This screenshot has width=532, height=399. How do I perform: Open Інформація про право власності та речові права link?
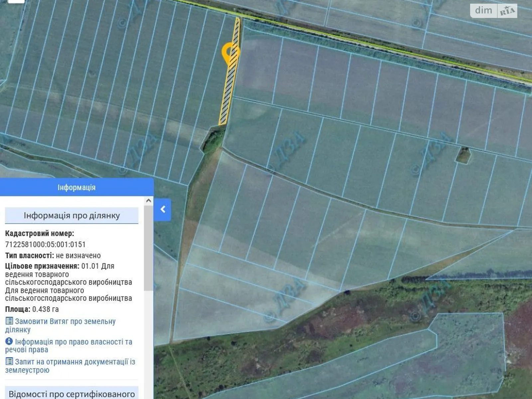point(73,342)
